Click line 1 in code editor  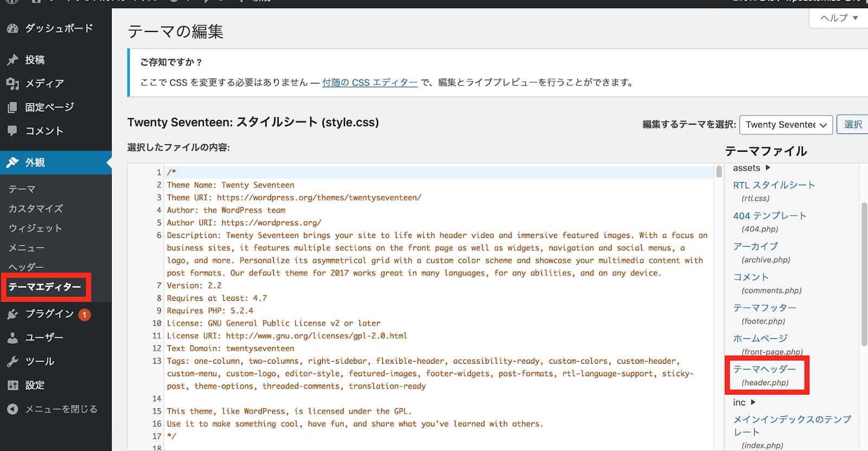click(x=439, y=172)
